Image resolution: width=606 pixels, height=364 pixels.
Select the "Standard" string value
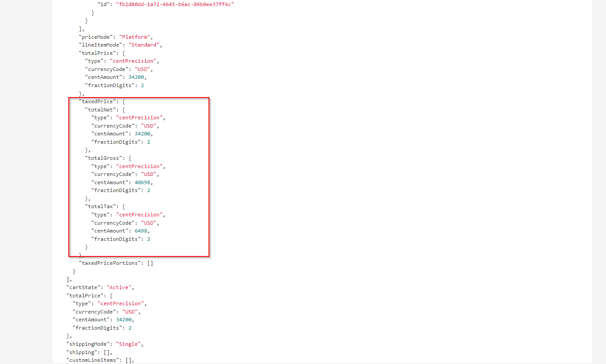(146, 45)
